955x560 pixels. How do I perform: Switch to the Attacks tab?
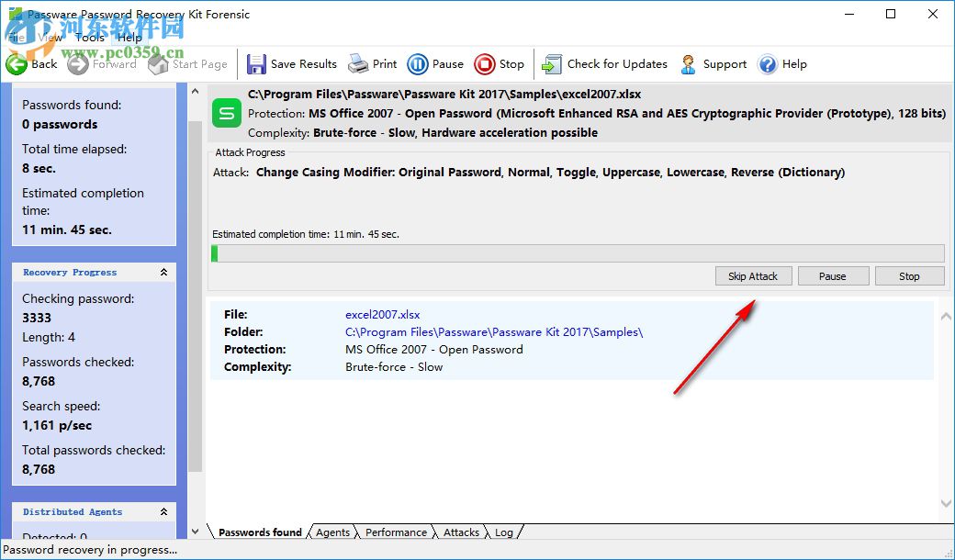461,532
